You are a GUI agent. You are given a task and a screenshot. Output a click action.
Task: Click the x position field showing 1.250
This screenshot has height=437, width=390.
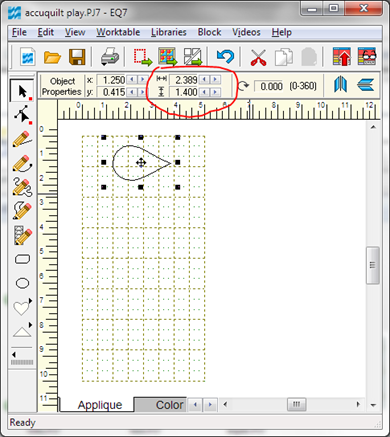pyautogui.click(x=111, y=80)
